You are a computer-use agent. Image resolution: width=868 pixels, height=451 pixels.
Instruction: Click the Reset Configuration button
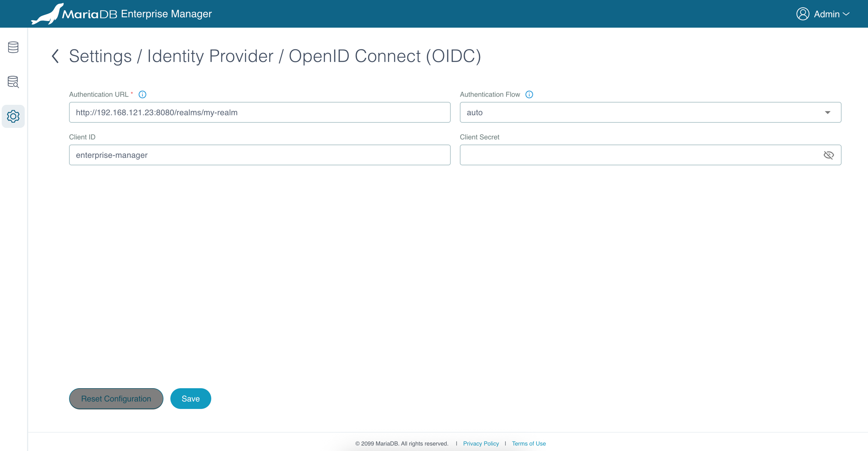(116, 399)
